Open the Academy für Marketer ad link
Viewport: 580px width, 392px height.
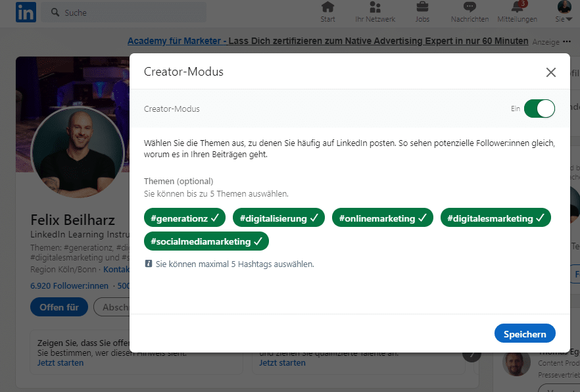[327, 41]
